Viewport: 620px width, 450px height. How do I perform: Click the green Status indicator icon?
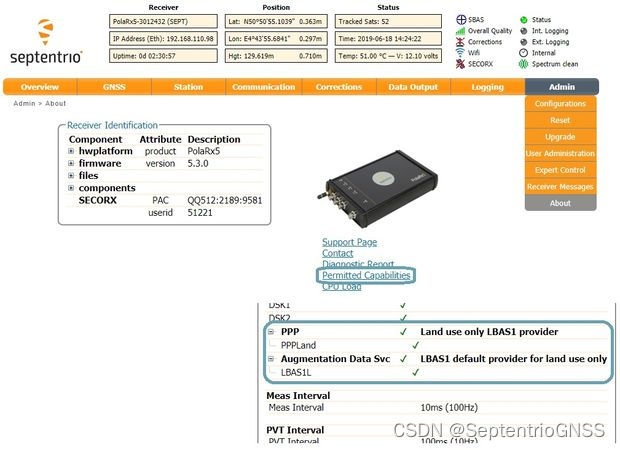click(x=524, y=20)
